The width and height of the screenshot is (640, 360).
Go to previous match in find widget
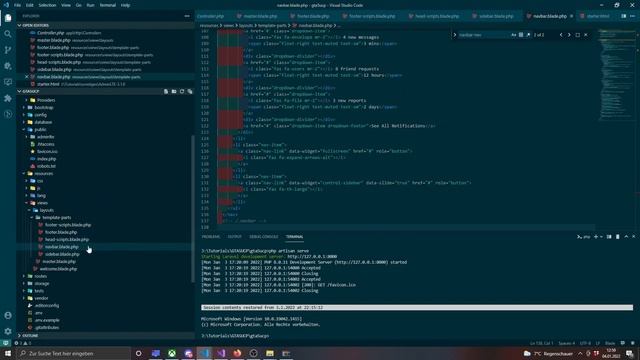561,35
